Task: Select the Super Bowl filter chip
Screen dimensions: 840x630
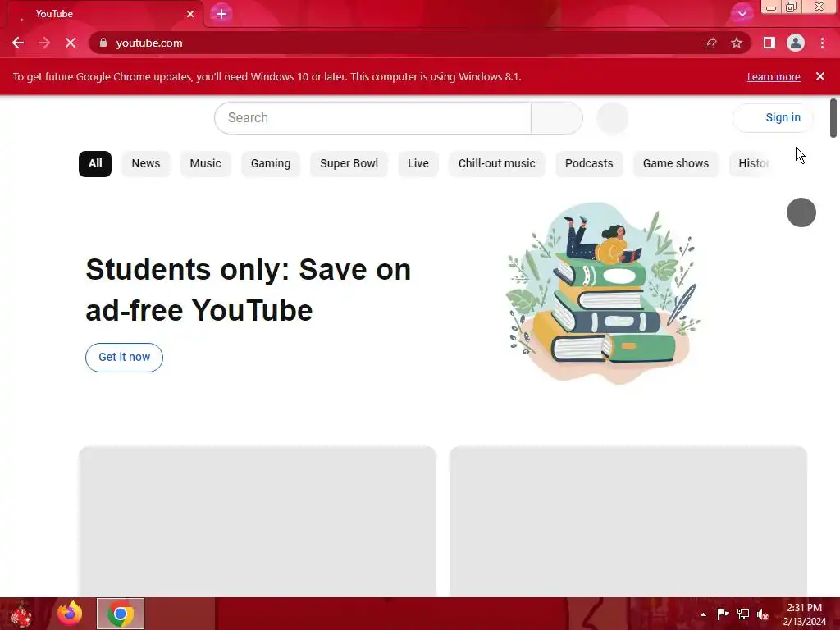Action: pos(349,163)
